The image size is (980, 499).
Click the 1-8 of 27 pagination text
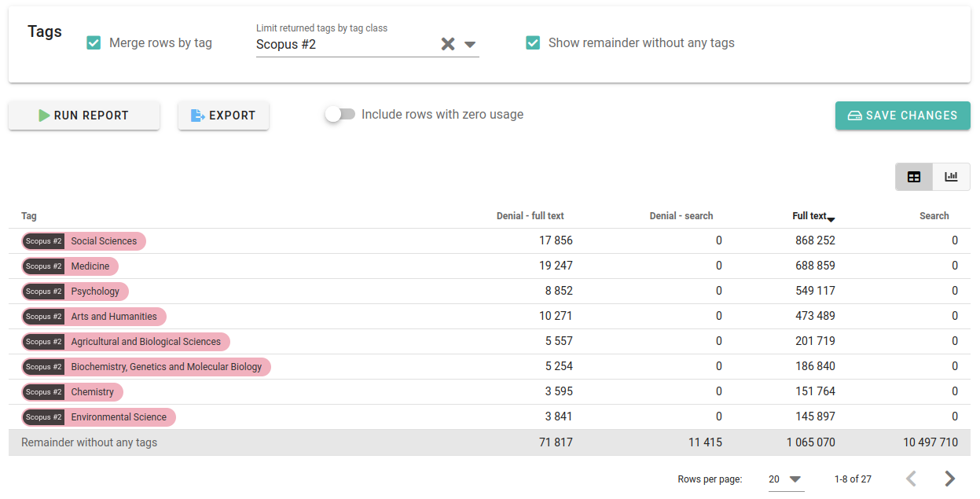coord(853,479)
